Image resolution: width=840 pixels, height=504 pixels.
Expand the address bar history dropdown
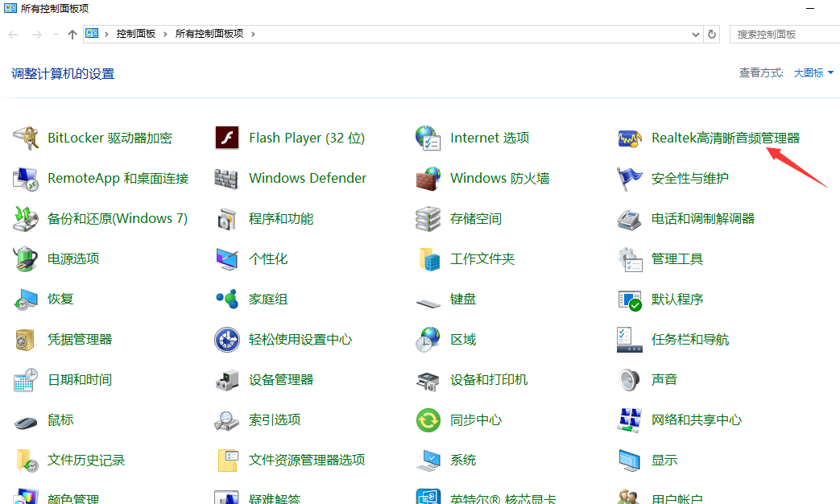coord(695,35)
